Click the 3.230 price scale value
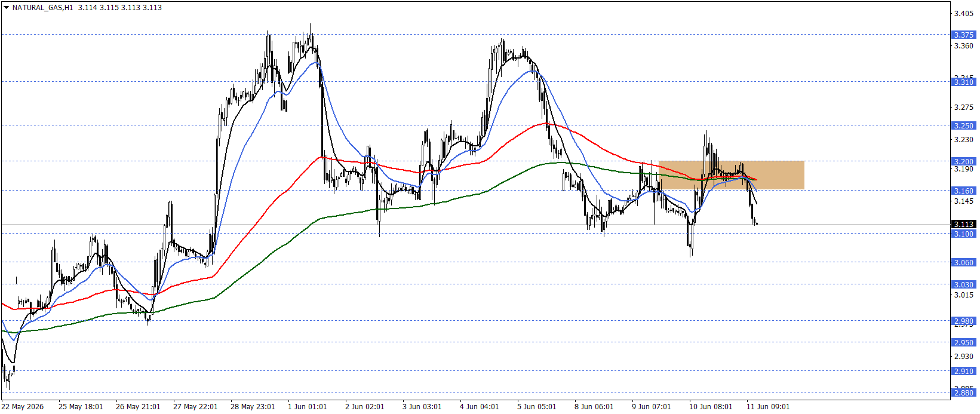Viewport: 980px width, 414px height. (x=963, y=140)
